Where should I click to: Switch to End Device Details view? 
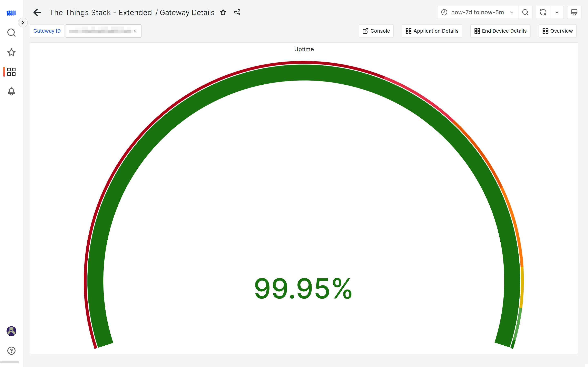[500, 31]
